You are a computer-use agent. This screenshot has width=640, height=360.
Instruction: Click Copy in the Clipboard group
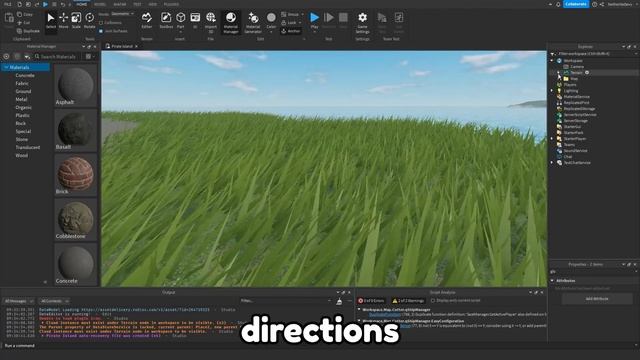[x=25, y=14]
